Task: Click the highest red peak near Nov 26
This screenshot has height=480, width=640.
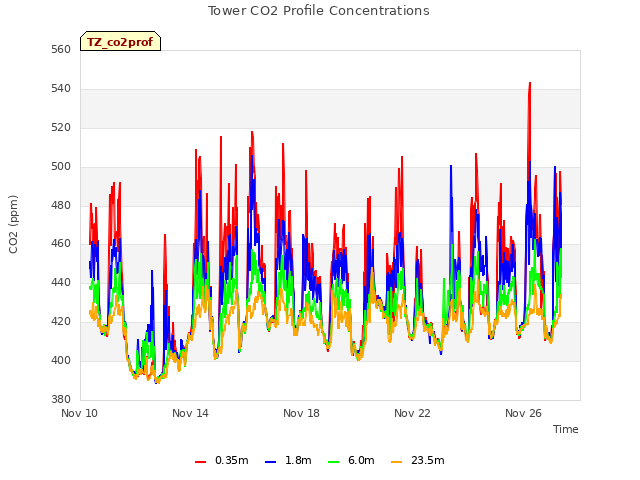Action: click(x=530, y=83)
